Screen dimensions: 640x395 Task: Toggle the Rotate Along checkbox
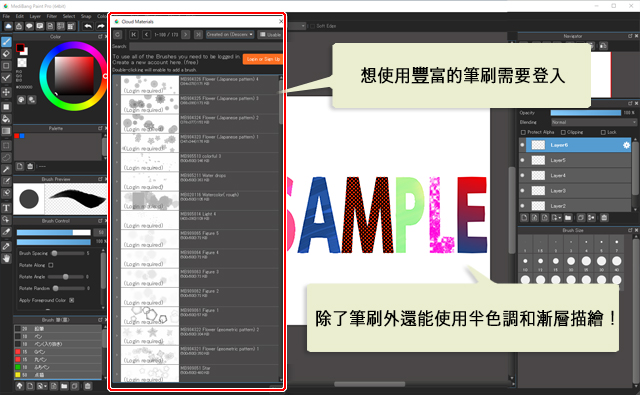pos(51,265)
